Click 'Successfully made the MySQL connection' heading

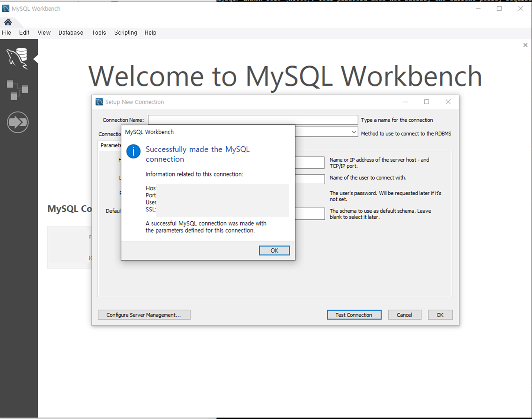click(x=198, y=154)
